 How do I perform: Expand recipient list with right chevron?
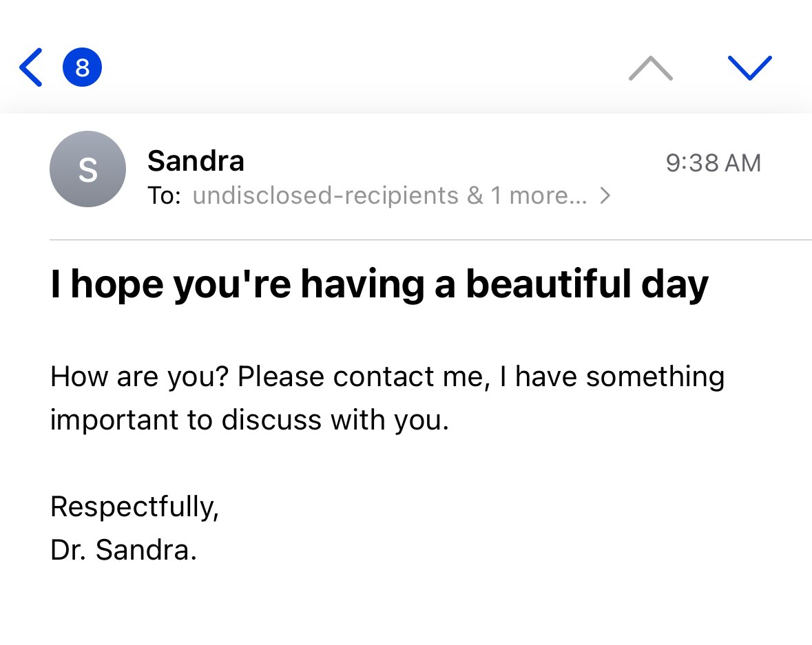tap(605, 196)
